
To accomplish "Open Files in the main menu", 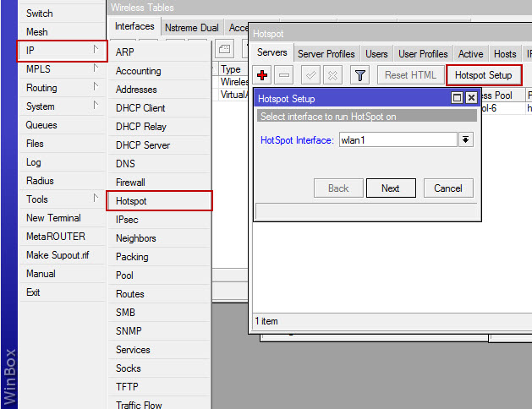I will (x=62, y=144).
